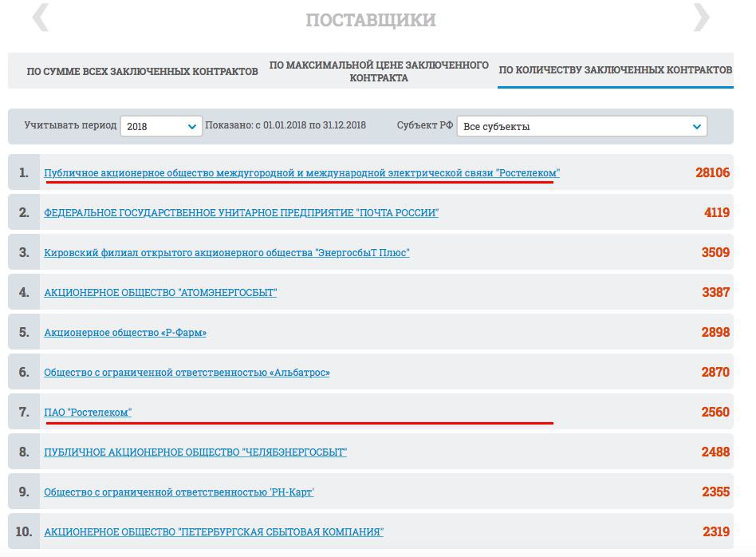Viewport: 756px width, 557px height.
Task: Open 'ПЕТЕРБУРГСКАЯ СБЫТОВАЯ КОМПАНИЯ' link
Action: coord(214,532)
